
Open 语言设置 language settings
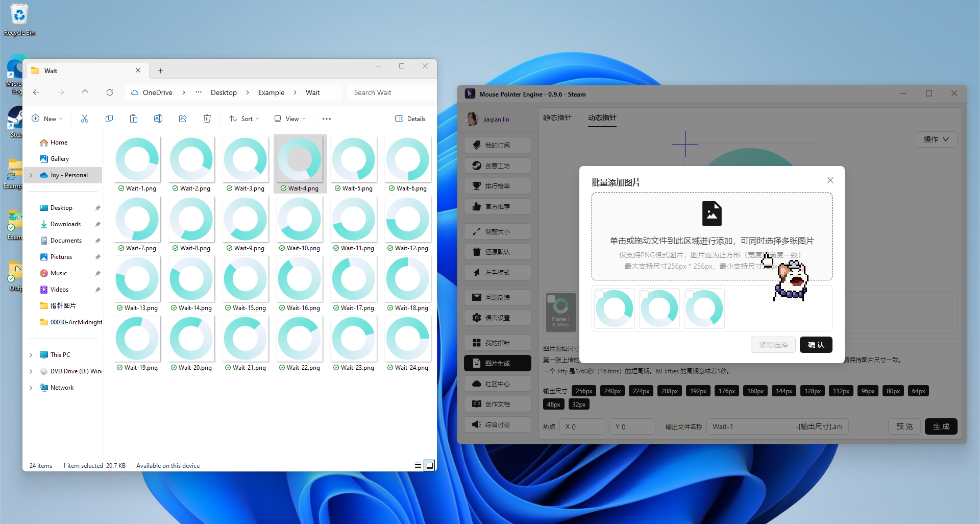[x=498, y=317]
